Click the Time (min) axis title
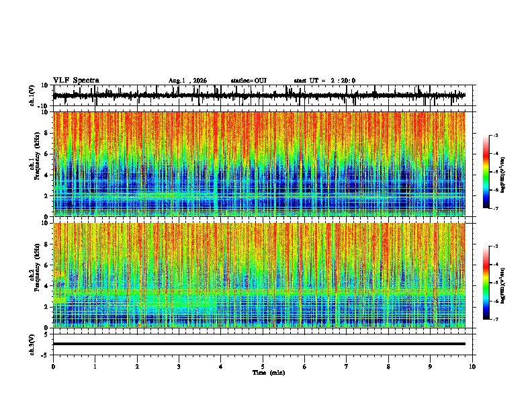Viewport: 532px width, 411px height. pos(269,373)
